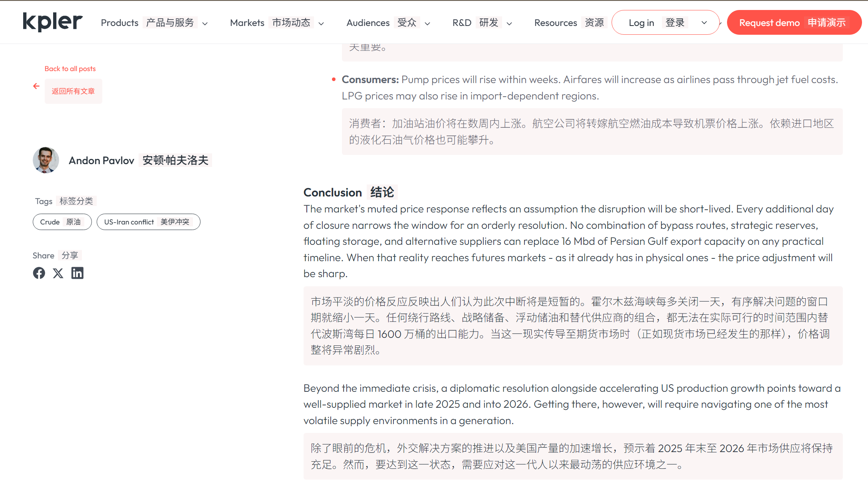Open the Products menu item
Image resolution: width=868 pixels, height=494 pixels.
[x=119, y=23]
